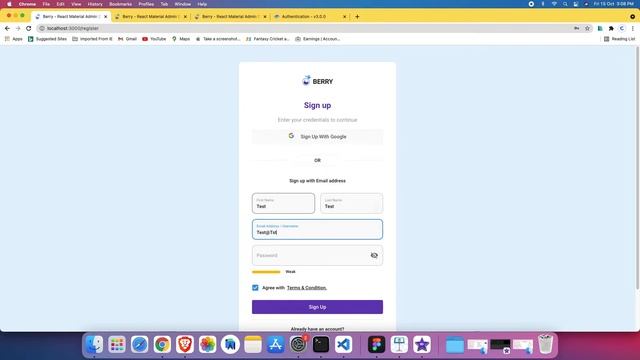The height and width of the screenshot is (360, 640).
Task: Open the Apps shortcut in the bookmarks bar
Action: pyautogui.click(x=13, y=39)
